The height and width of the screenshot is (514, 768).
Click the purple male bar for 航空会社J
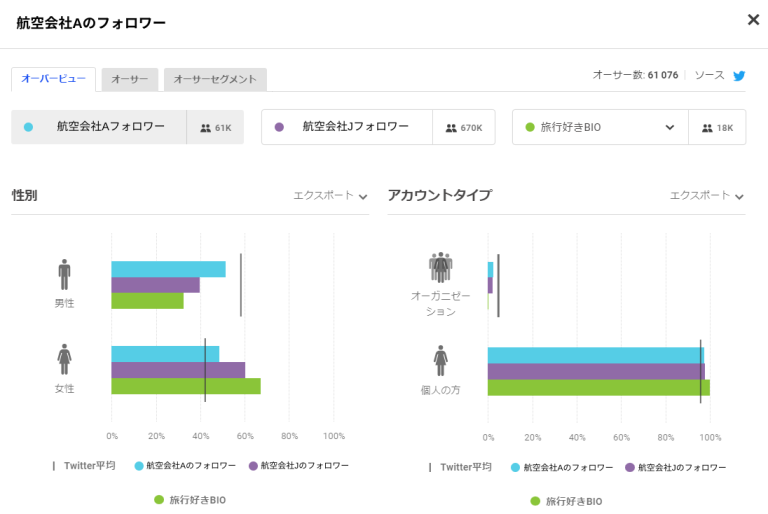(155, 285)
